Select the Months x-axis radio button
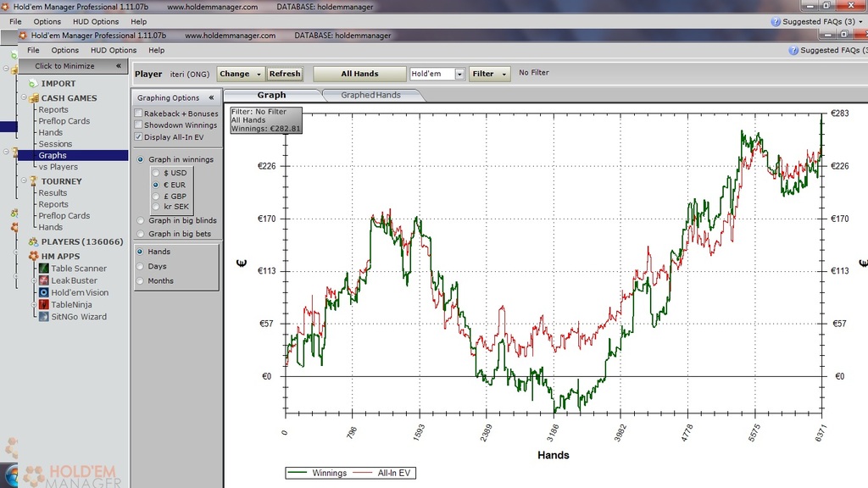 pyautogui.click(x=140, y=281)
